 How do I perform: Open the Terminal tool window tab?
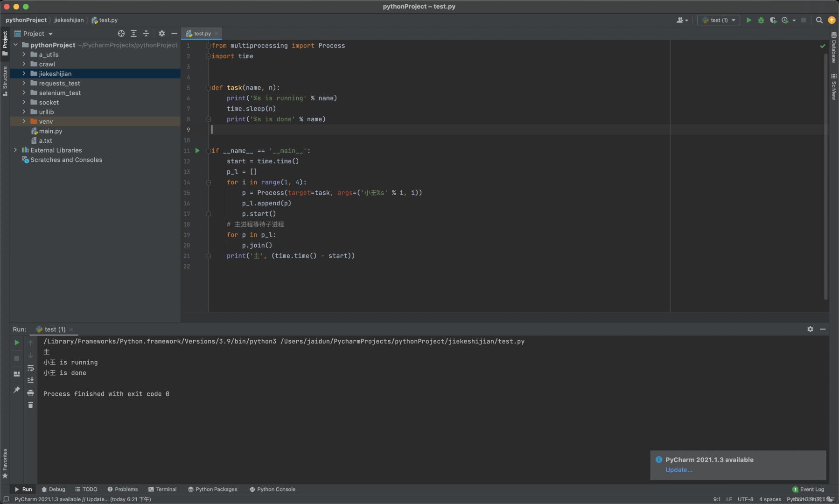(162, 489)
